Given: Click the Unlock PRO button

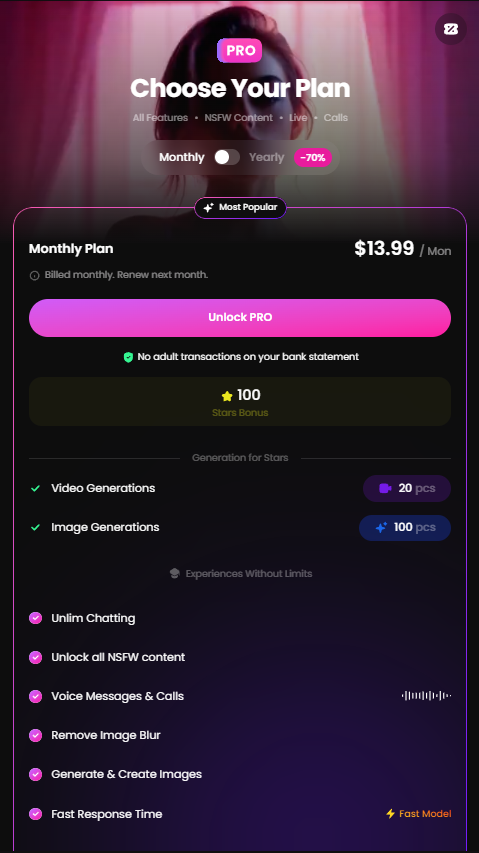Looking at the screenshot, I should click(240, 318).
